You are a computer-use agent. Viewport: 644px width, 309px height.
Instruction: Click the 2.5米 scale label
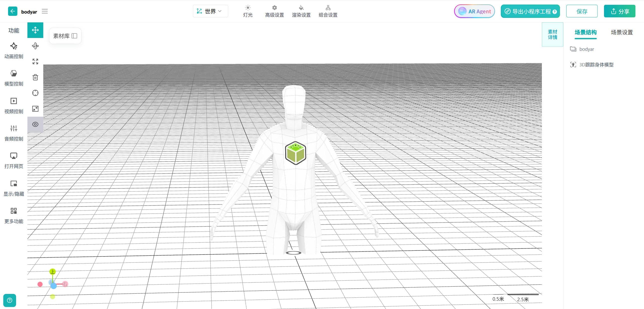pos(523,299)
